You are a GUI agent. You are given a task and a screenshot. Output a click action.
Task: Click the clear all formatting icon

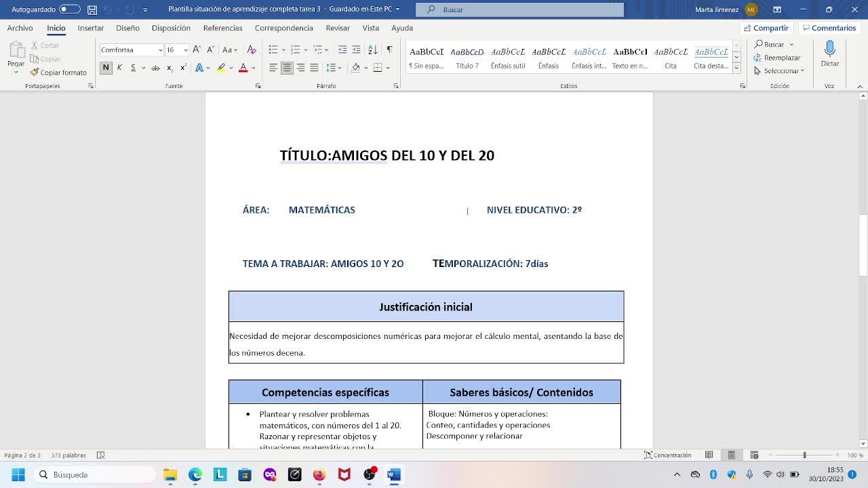[x=252, y=49]
